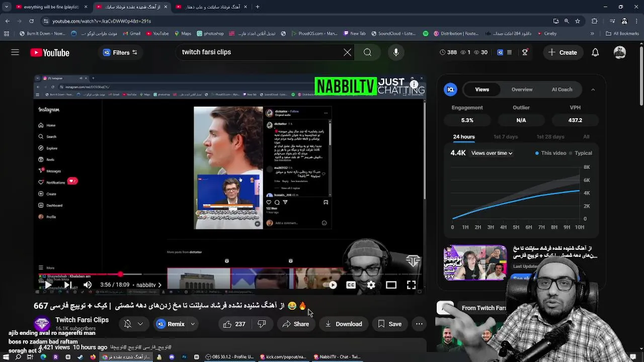Go to the YouTube home logo
The width and height of the screenshot is (644, 362).
point(50,52)
